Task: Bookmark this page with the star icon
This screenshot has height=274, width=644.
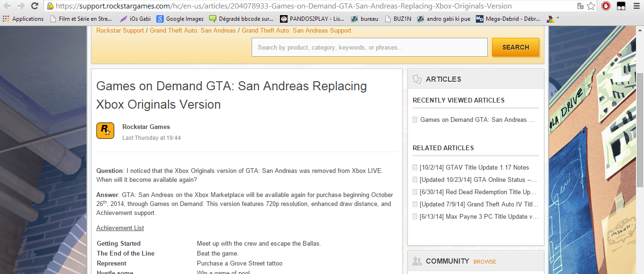Action: (591, 6)
